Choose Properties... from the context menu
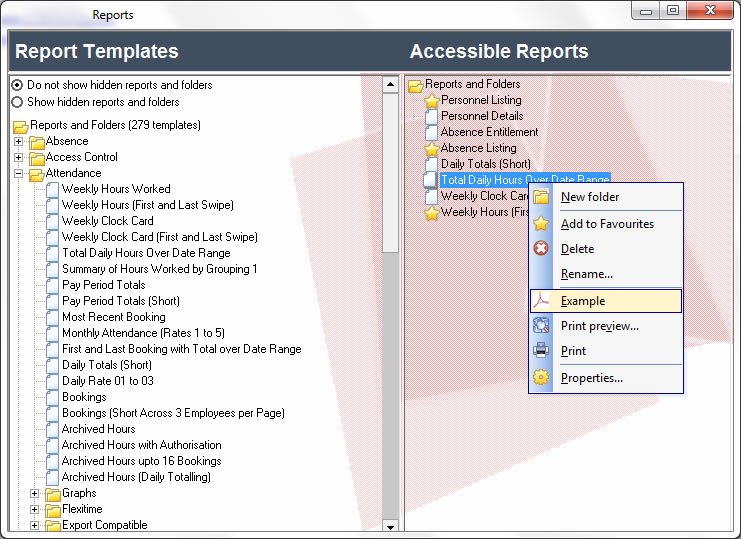741x539 pixels. point(591,378)
